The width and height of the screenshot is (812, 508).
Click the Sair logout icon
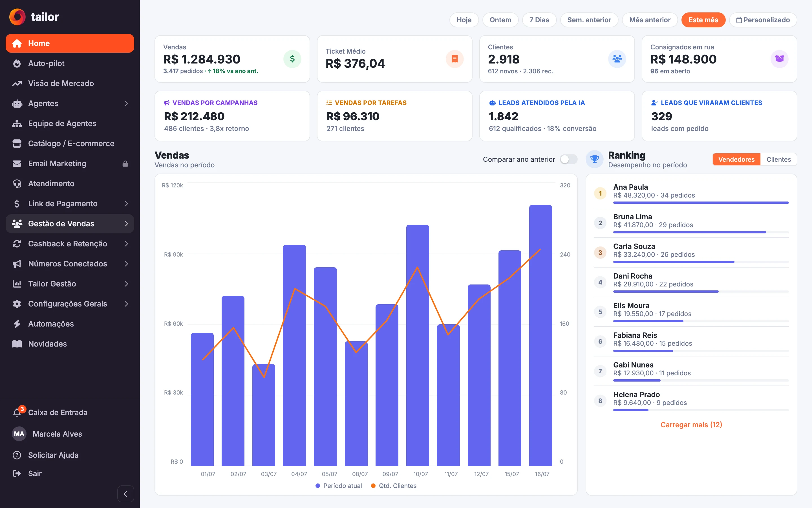[x=17, y=473]
